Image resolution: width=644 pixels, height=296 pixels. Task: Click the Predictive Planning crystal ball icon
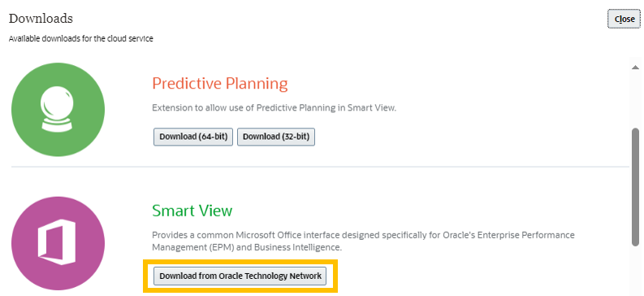pyautogui.click(x=58, y=109)
